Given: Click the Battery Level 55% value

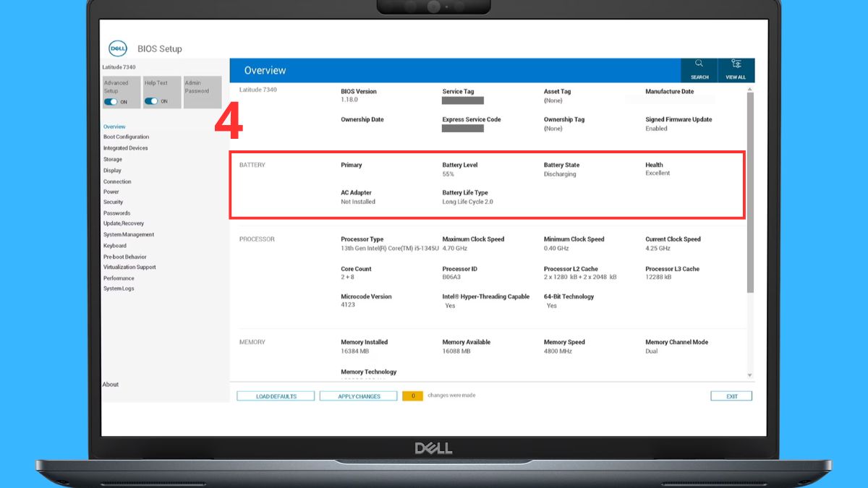Looking at the screenshot, I should (x=448, y=174).
